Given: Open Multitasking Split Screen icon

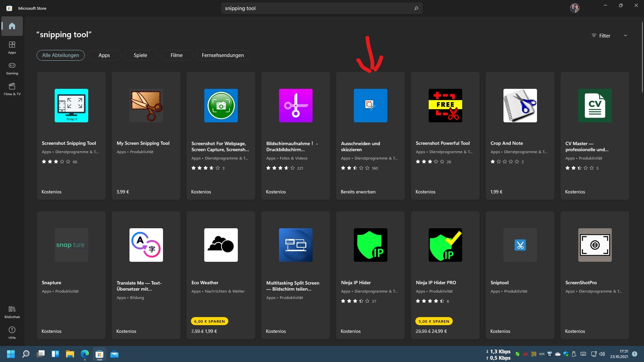Looking at the screenshot, I should 296,245.
